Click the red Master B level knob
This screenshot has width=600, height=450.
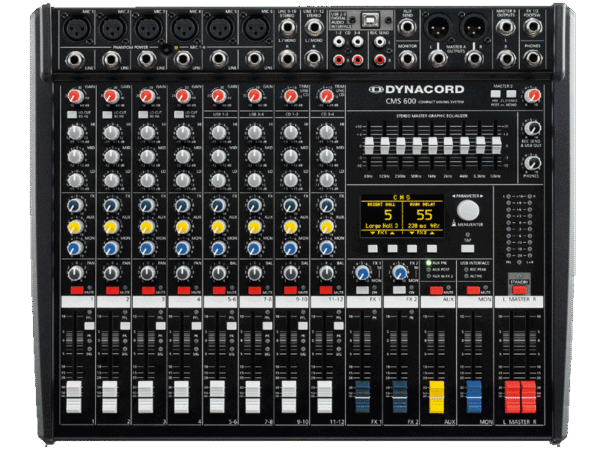tap(532, 95)
